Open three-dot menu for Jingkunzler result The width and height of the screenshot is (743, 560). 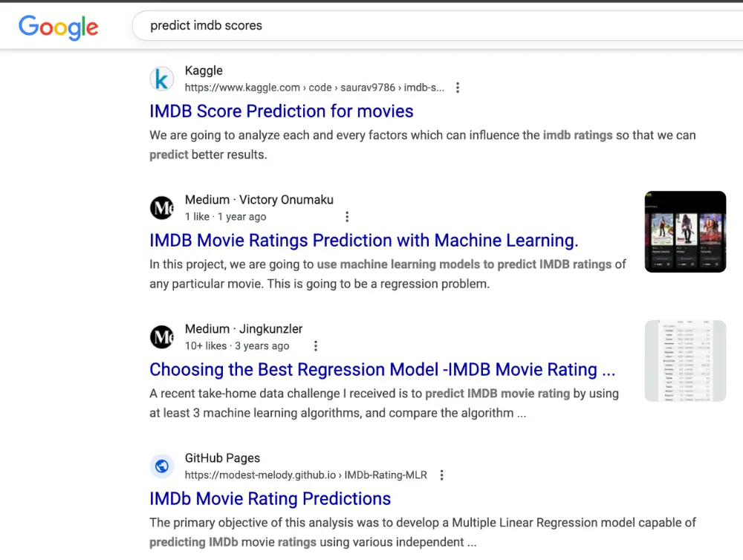click(316, 346)
